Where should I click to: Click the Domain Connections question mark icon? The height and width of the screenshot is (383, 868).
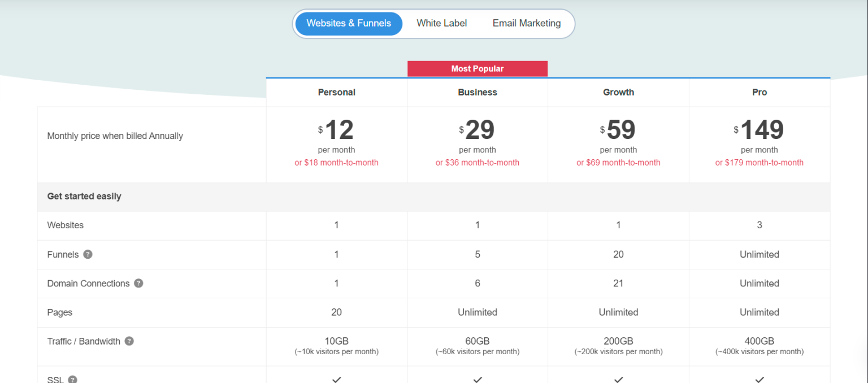(138, 283)
